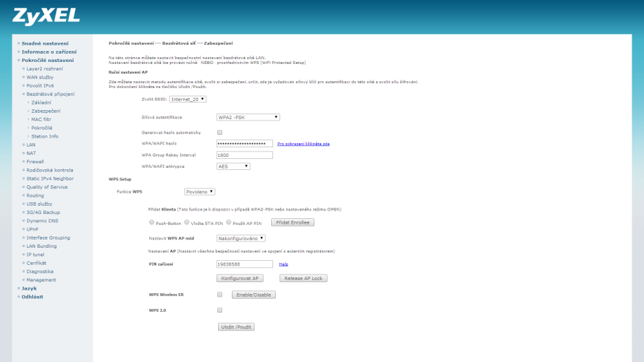Open MAC filtr page

[41, 119]
